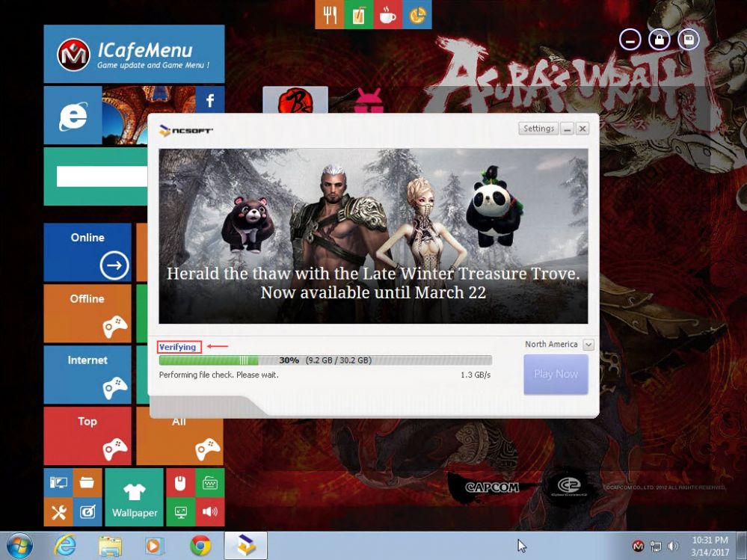Launch Internet Explorer tile in ICafeMenu

[x=73, y=115]
